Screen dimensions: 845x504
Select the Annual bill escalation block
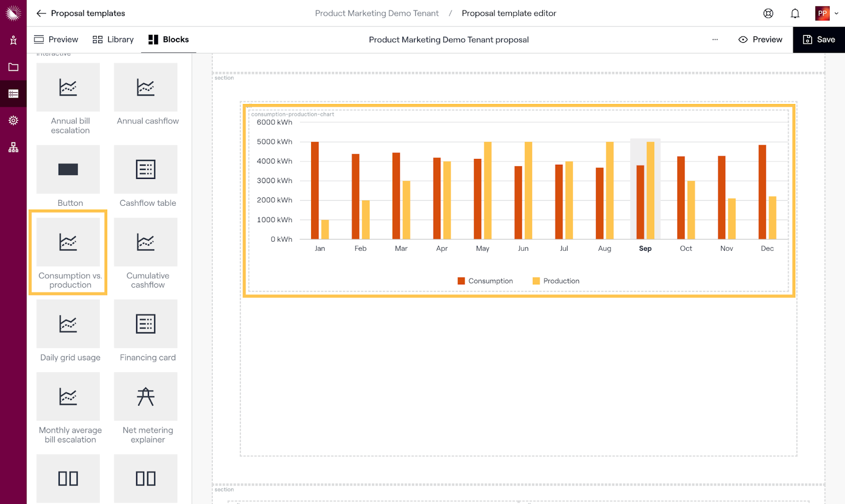tap(68, 99)
